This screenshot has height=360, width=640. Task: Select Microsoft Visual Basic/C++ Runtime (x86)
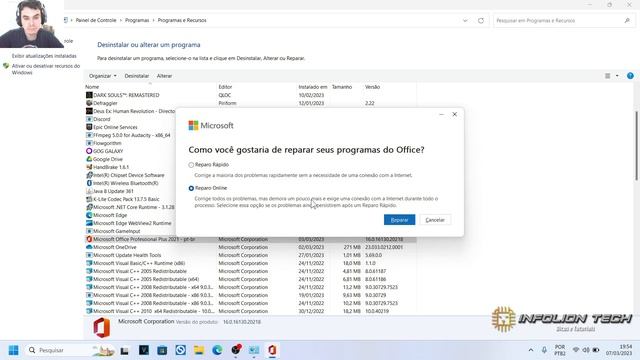[139, 263]
